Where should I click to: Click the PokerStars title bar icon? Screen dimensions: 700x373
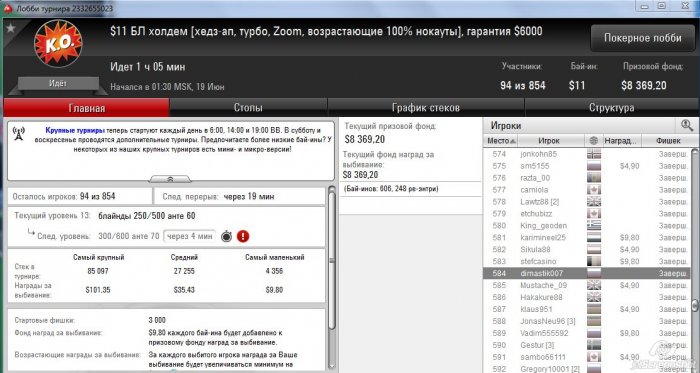pyautogui.click(x=7, y=8)
